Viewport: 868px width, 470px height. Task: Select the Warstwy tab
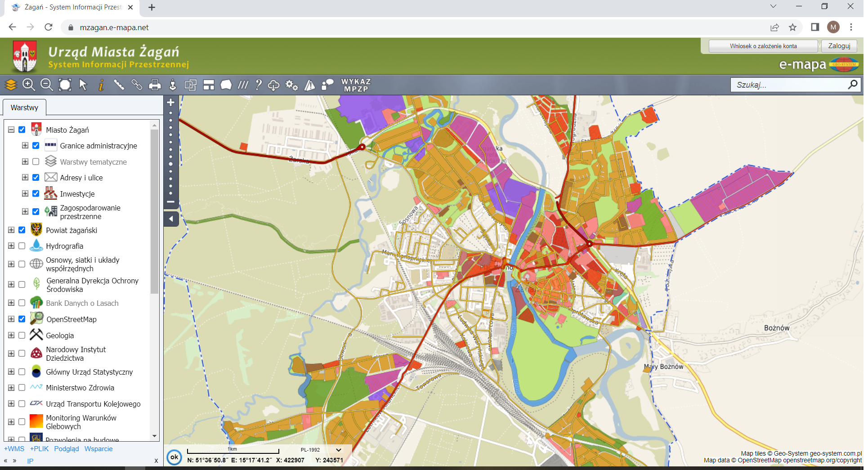[24, 107]
